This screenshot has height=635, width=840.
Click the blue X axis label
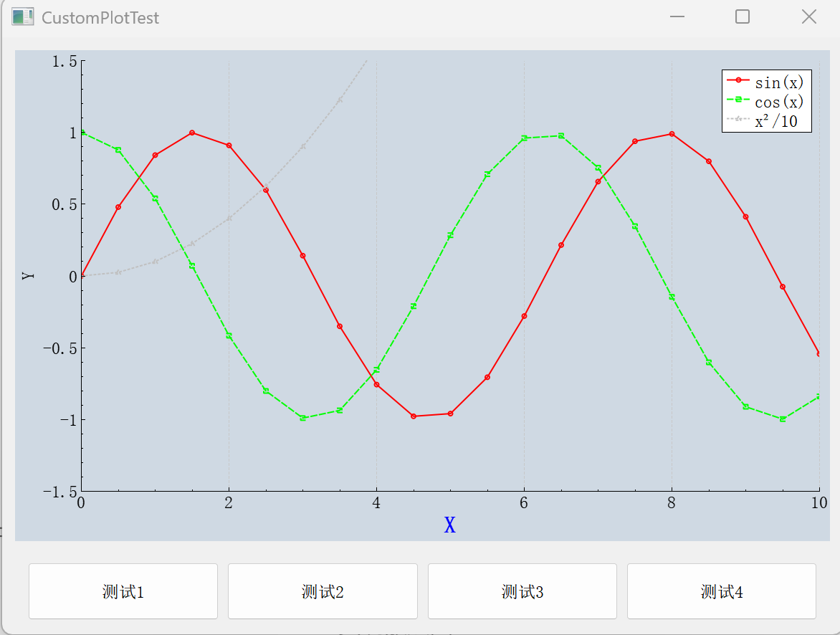pyautogui.click(x=450, y=525)
